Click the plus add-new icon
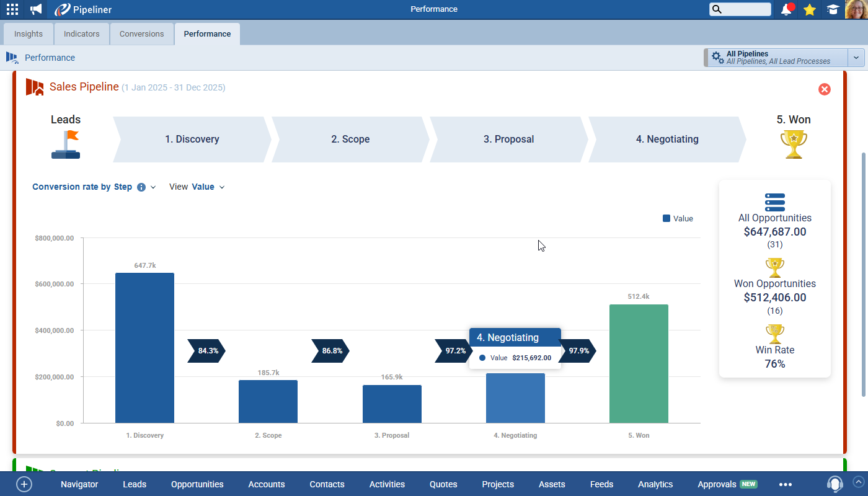 point(24,484)
